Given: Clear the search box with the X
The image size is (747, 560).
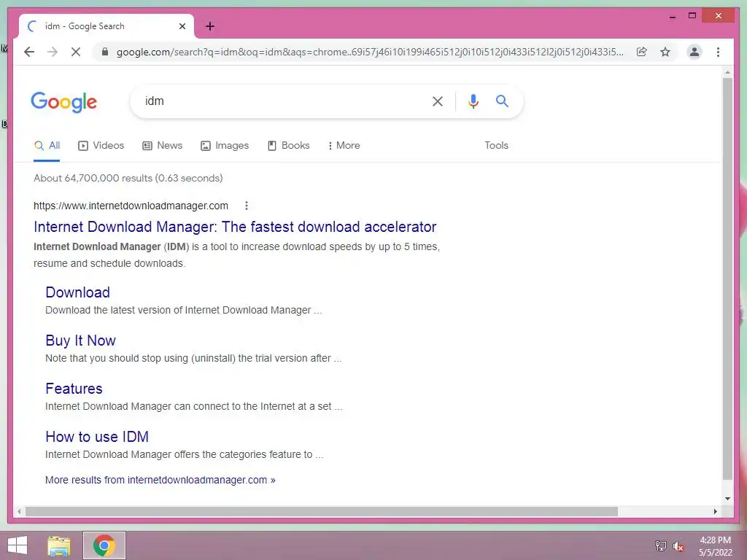Looking at the screenshot, I should [438, 101].
